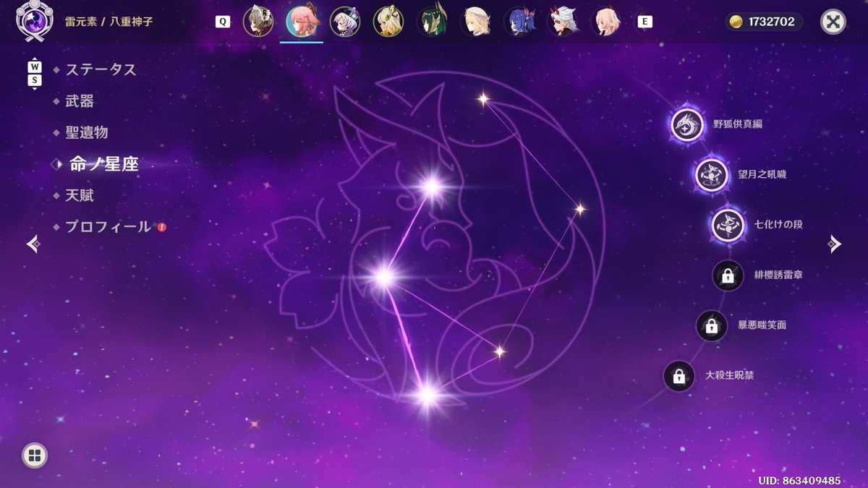
Task: Switch to the Xiao dark-green-haired portrait
Action: 432,22
